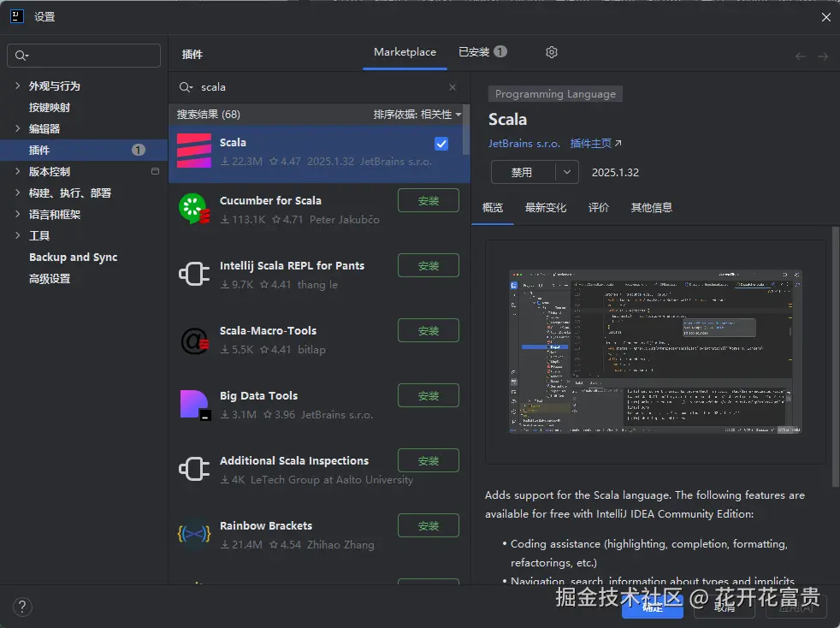This screenshot has height=628, width=840.
Task: Expand the 版本控制 tree node
Action: (18, 171)
